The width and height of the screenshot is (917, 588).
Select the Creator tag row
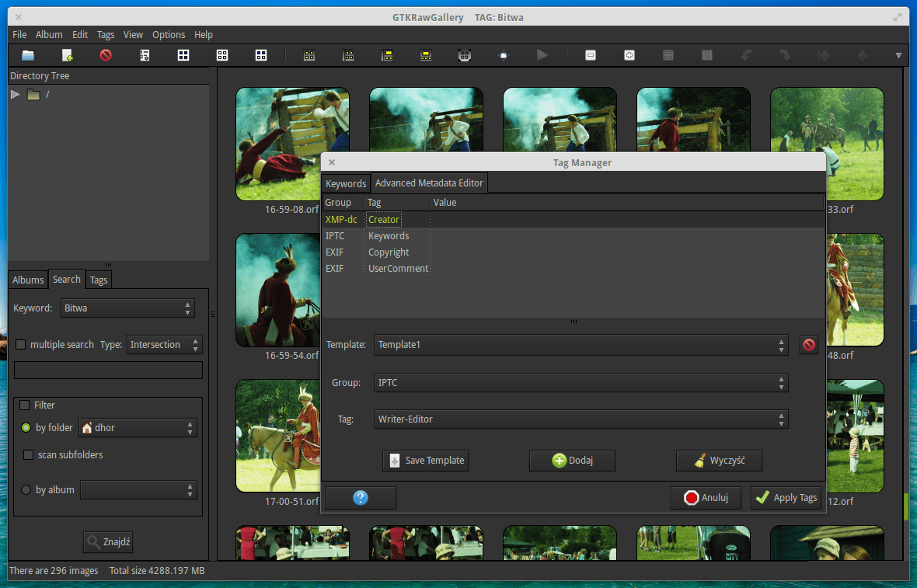(574, 220)
